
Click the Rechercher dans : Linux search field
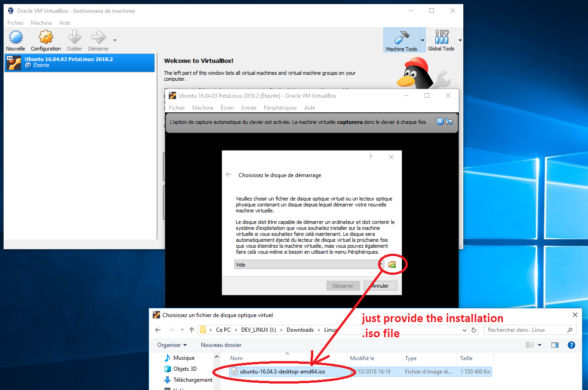click(530, 330)
